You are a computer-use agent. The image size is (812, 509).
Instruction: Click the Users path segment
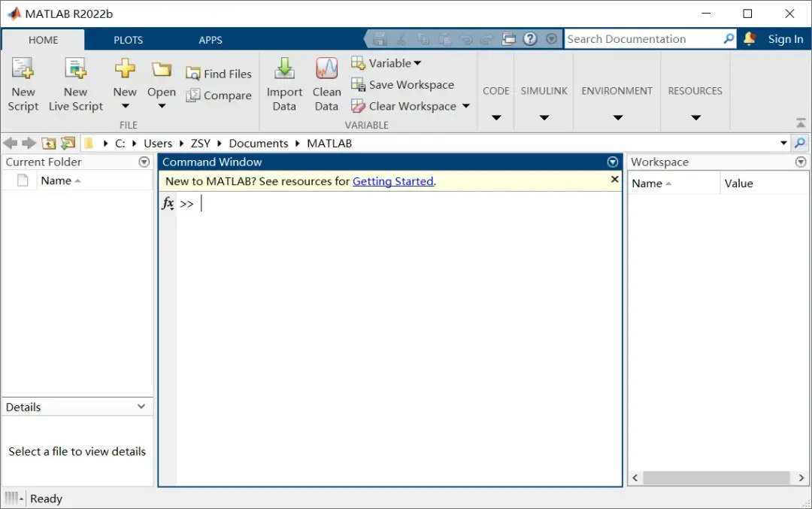[158, 144]
